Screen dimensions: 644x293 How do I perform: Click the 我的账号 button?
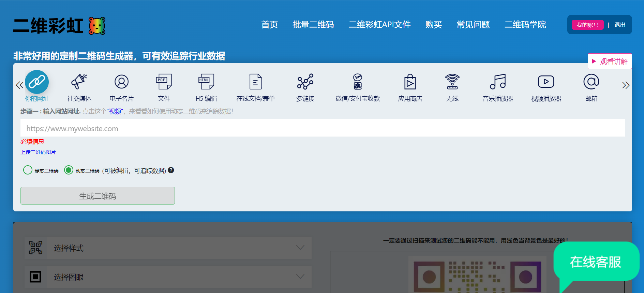pos(587,25)
